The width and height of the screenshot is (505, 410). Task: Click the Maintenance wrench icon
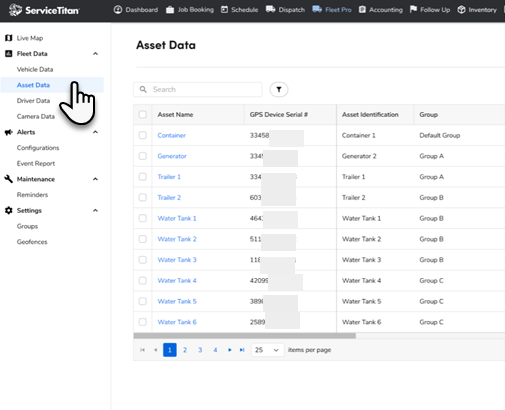coord(9,179)
